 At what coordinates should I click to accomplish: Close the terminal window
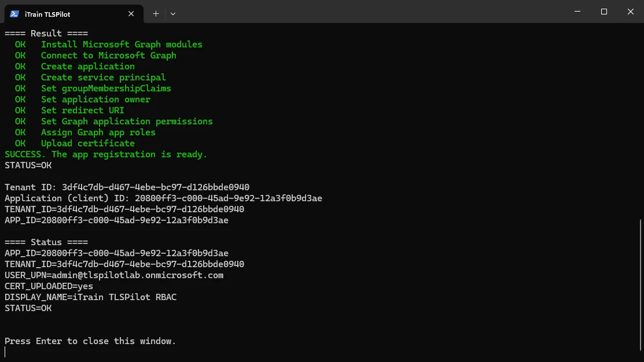point(631,12)
